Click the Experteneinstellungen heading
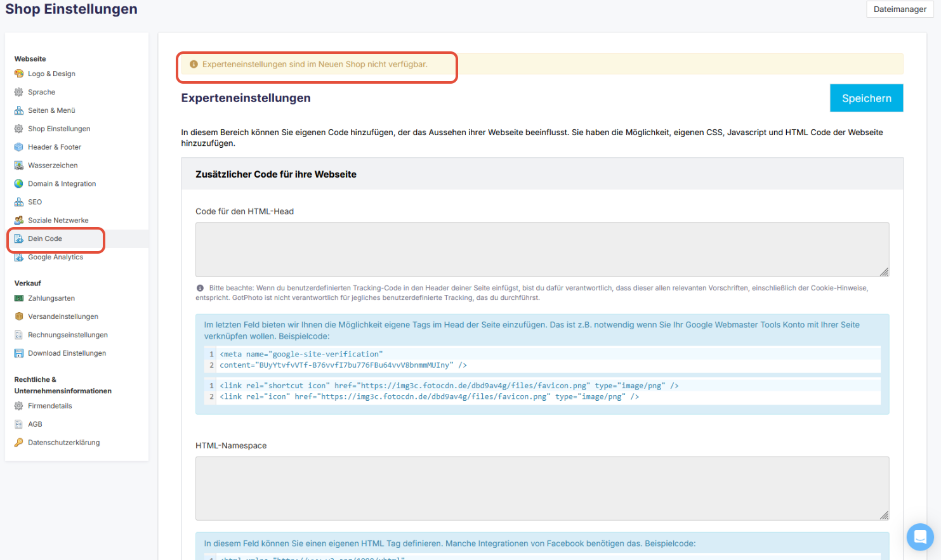The height and width of the screenshot is (560, 941). [246, 98]
